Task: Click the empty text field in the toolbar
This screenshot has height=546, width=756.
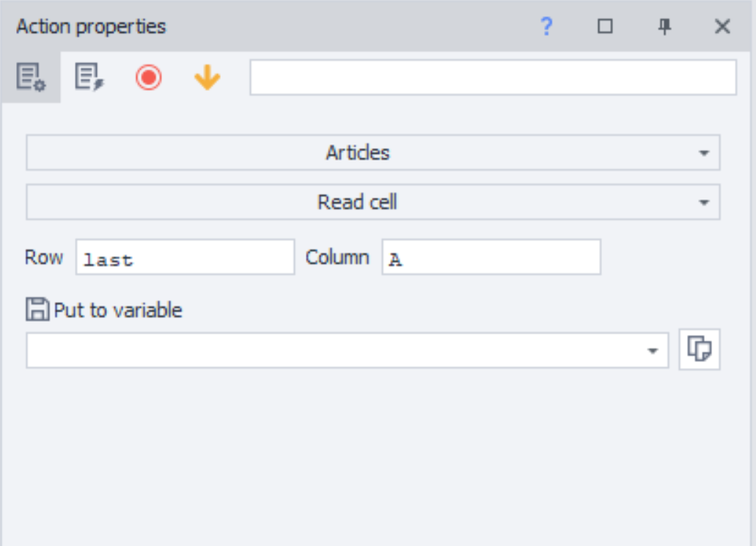Action: click(493, 78)
